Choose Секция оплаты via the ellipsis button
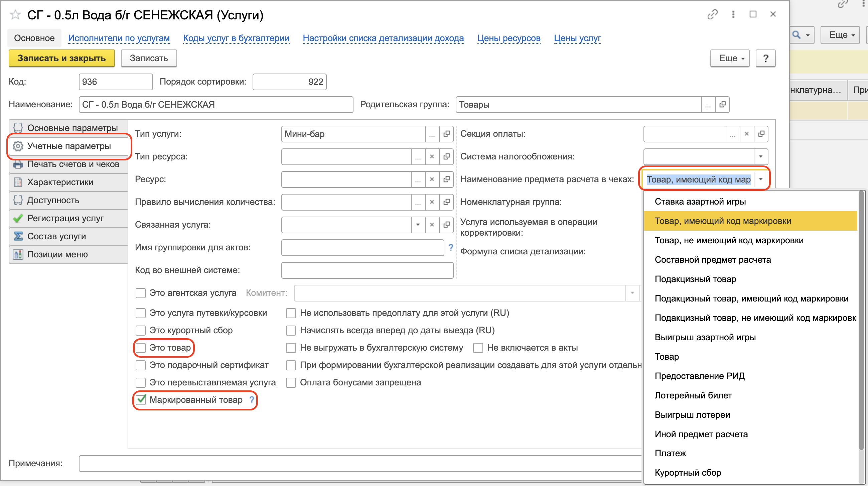The image size is (868, 486). (733, 134)
